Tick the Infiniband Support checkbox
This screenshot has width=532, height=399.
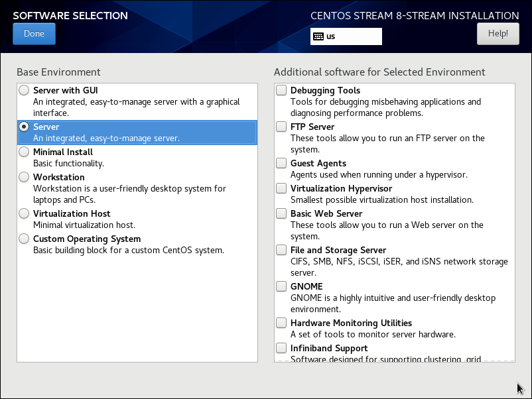(282, 348)
